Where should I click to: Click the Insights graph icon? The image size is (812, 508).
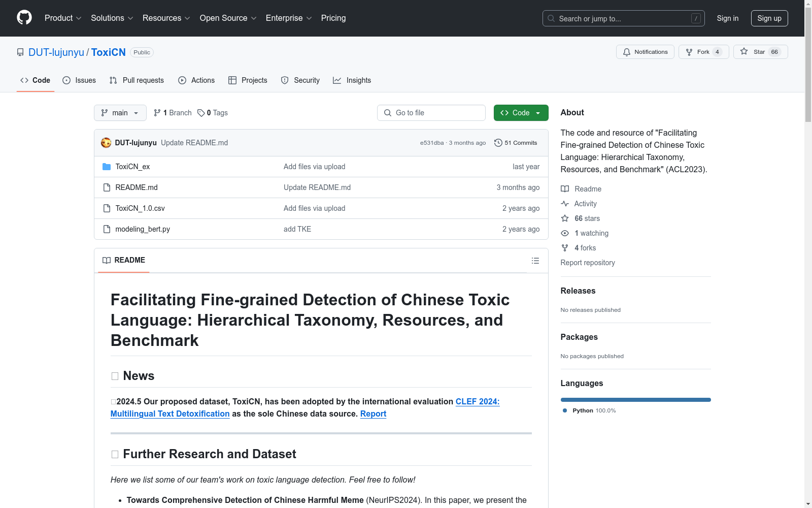[x=337, y=80]
